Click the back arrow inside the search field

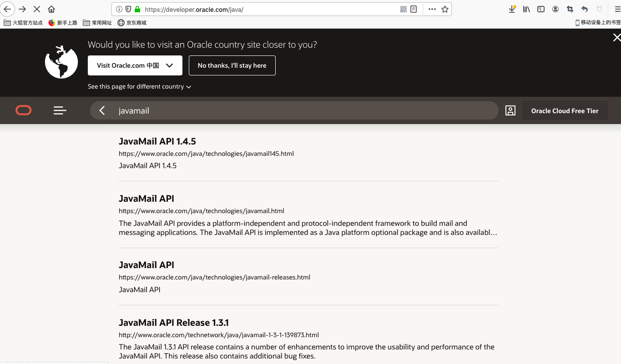tap(101, 110)
